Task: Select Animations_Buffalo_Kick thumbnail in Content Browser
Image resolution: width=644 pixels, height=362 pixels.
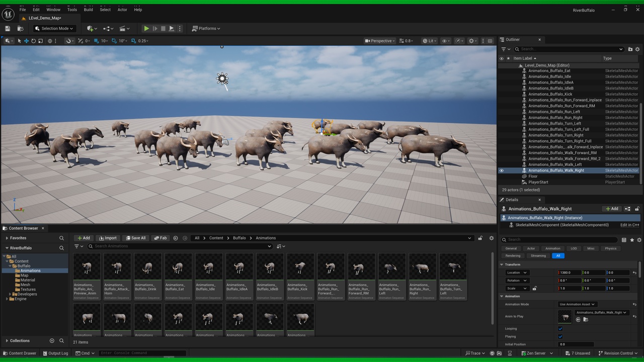Action: click(300, 277)
